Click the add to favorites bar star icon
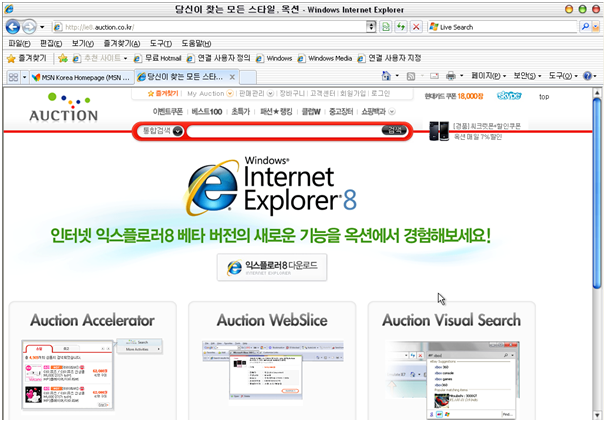This screenshot has height=422, width=606. (63, 58)
